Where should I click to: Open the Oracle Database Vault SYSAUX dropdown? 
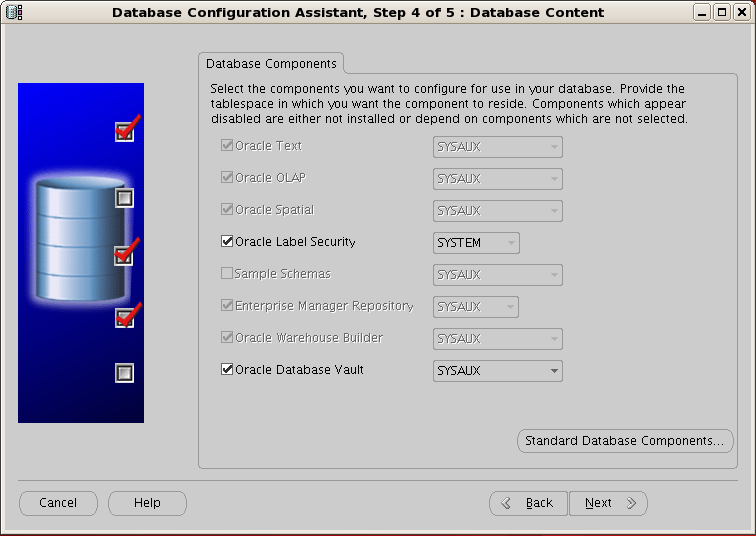[x=498, y=371]
